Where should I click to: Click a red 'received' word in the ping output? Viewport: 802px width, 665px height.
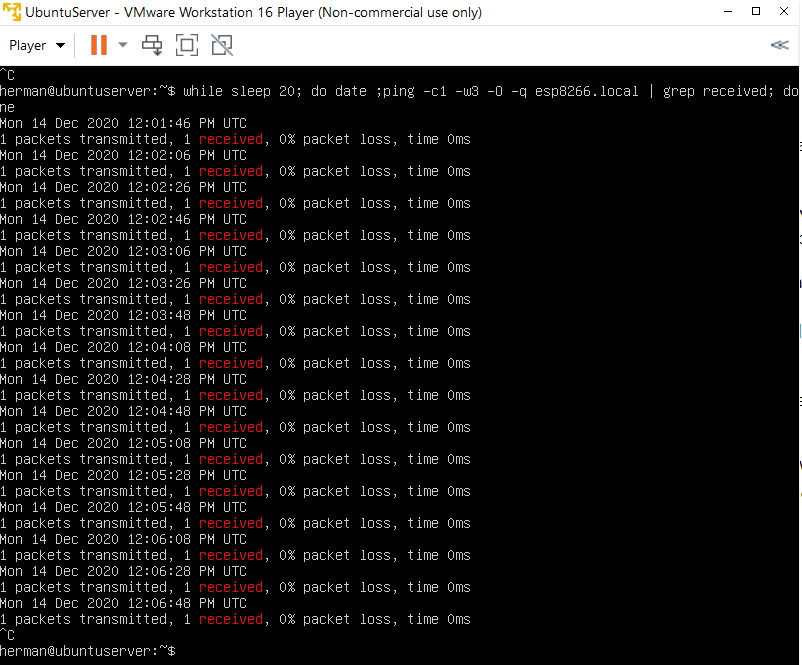tap(230, 139)
